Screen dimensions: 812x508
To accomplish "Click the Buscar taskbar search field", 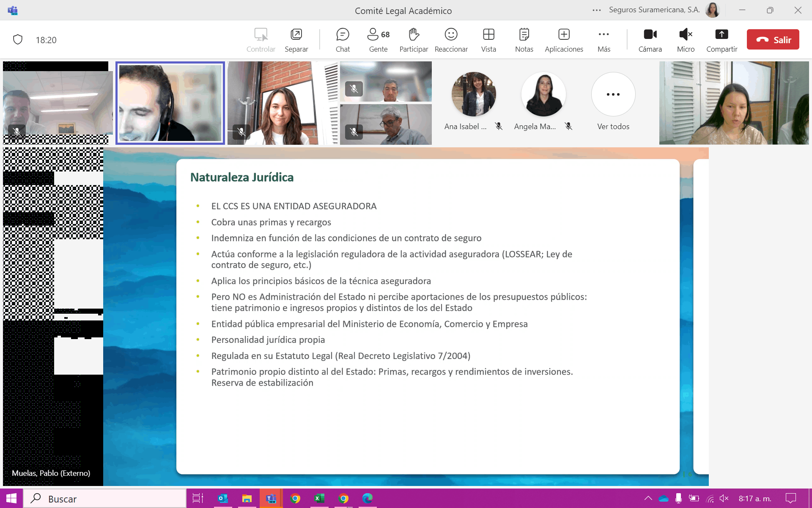I will [106, 499].
